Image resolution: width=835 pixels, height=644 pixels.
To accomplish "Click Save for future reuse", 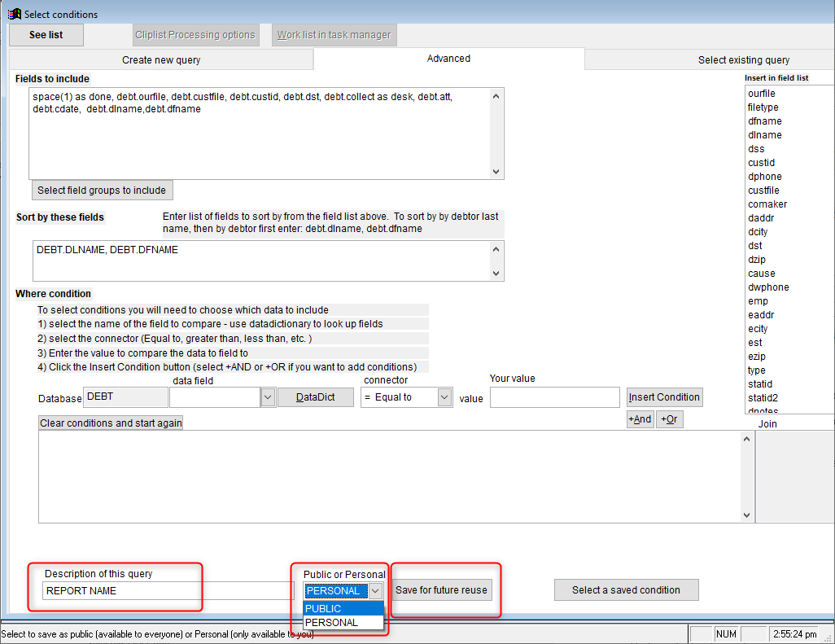I will [x=441, y=590].
